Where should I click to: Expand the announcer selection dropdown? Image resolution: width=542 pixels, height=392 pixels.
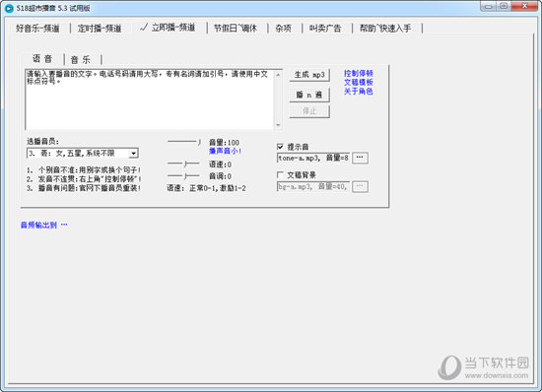pos(133,154)
